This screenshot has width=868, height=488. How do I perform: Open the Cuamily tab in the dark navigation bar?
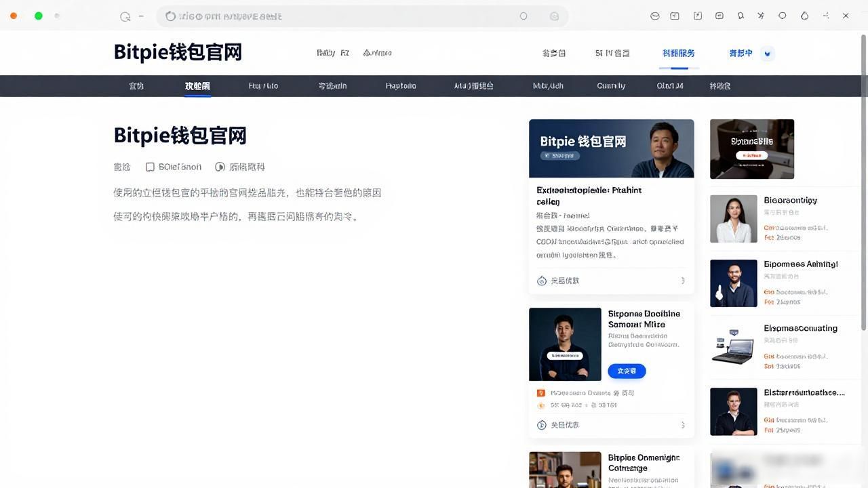(x=611, y=86)
